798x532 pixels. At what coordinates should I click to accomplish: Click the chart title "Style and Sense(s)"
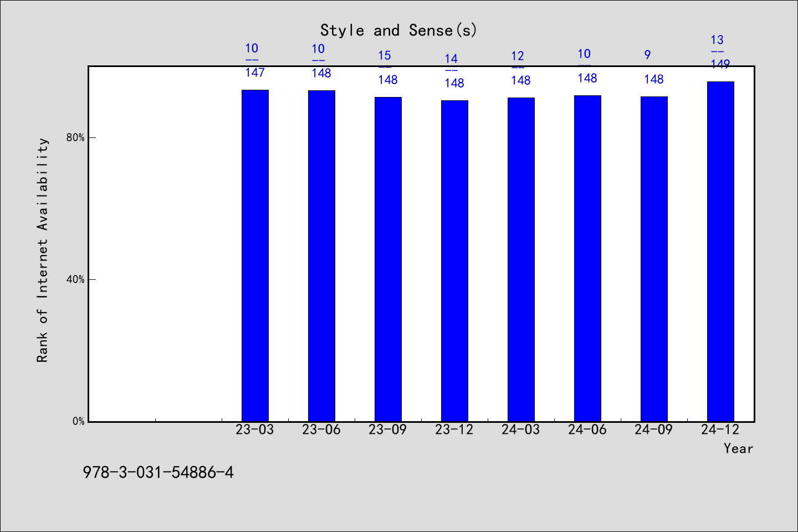(x=398, y=30)
